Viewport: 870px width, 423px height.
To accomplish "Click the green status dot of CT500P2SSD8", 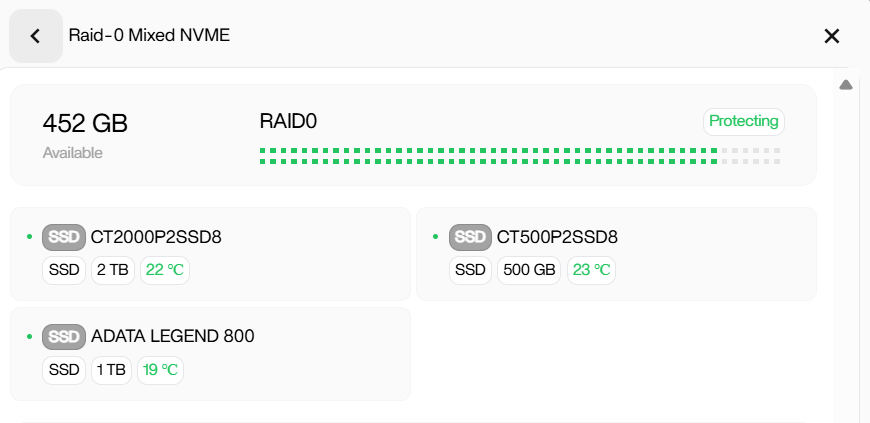I will tap(435, 237).
